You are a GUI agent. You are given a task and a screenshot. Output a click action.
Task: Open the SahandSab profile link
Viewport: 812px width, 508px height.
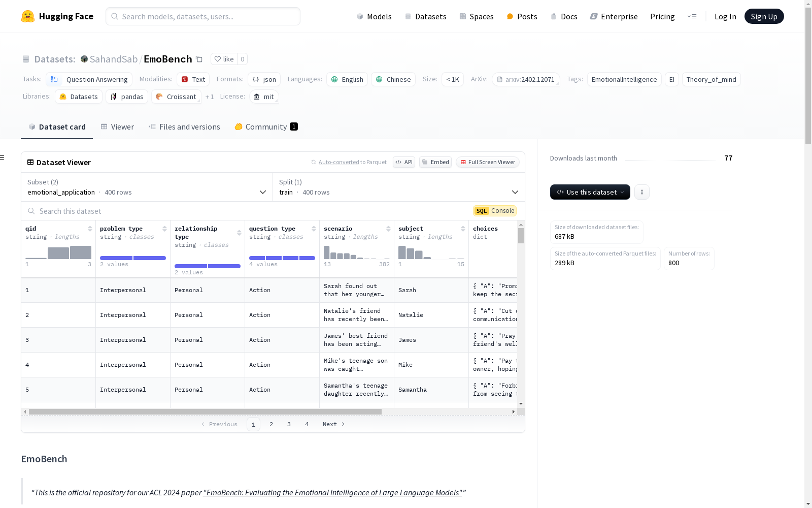click(114, 59)
